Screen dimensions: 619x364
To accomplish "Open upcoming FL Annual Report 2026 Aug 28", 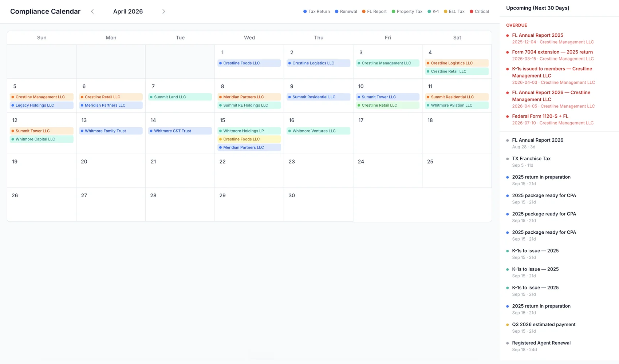I will point(559,143).
